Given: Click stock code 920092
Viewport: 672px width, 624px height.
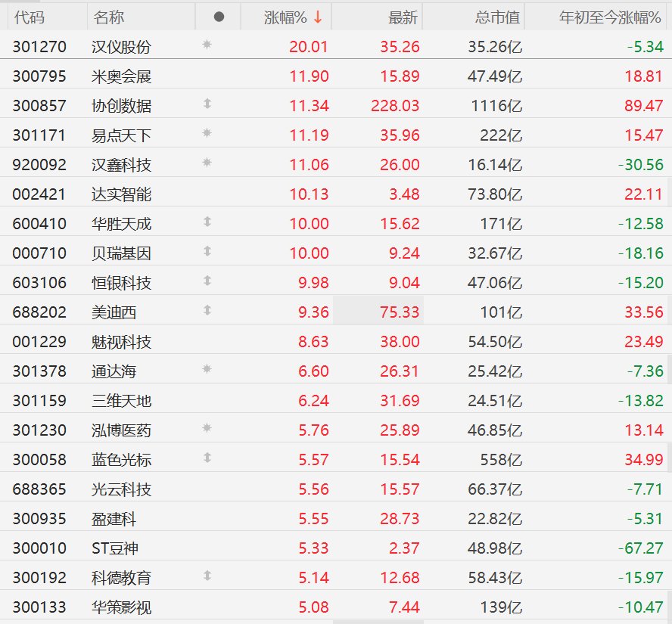Looking at the screenshot, I should point(39,165).
